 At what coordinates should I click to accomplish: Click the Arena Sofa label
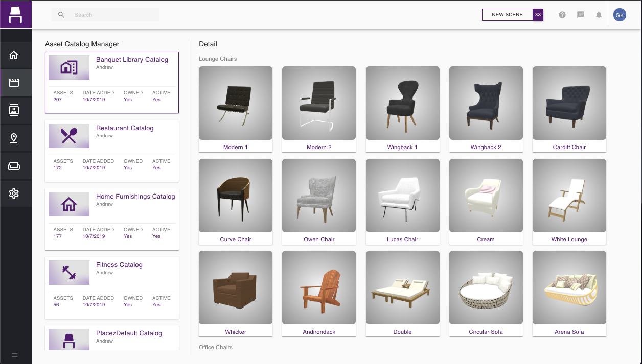pos(569,332)
